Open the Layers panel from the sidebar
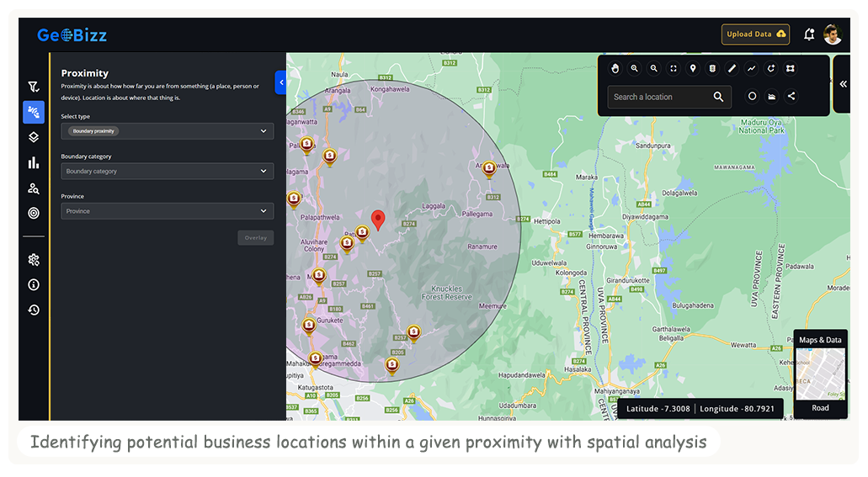868x477 pixels. click(x=34, y=137)
